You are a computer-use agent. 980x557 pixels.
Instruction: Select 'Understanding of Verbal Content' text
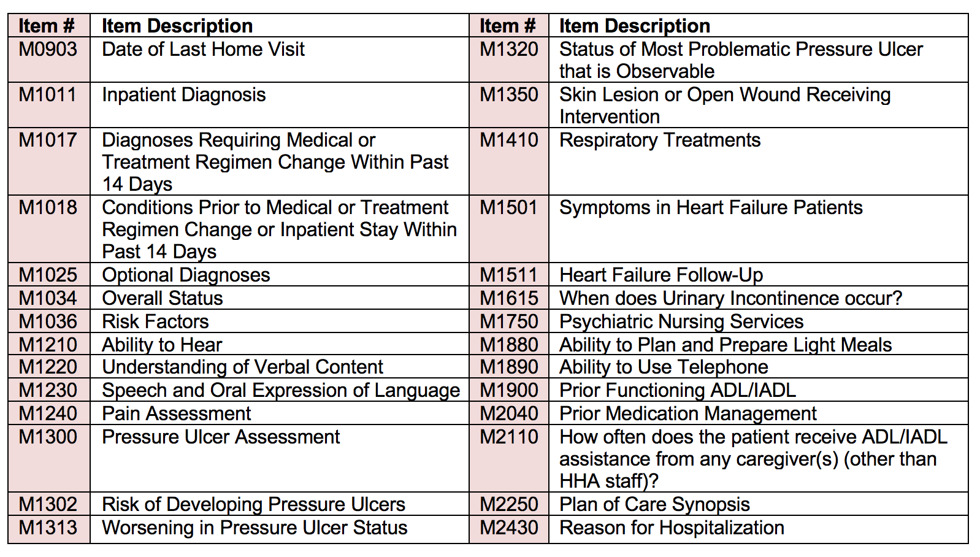[x=242, y=367]
